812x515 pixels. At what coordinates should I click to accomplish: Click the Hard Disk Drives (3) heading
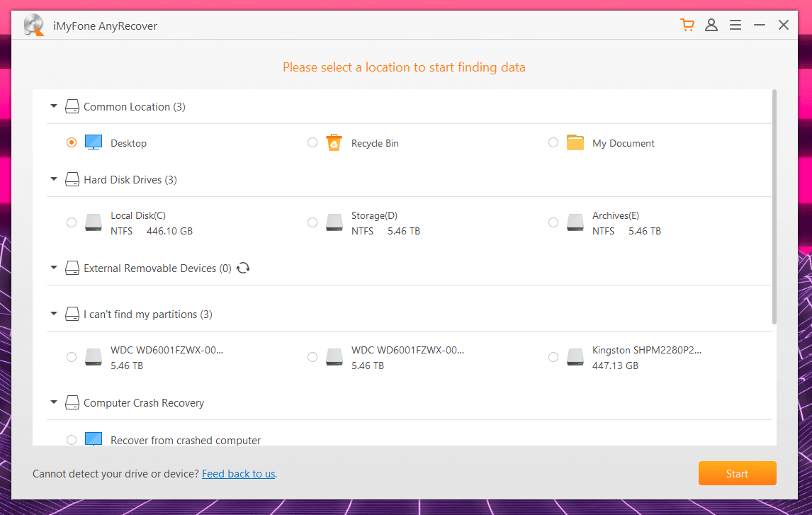(130, 180)
